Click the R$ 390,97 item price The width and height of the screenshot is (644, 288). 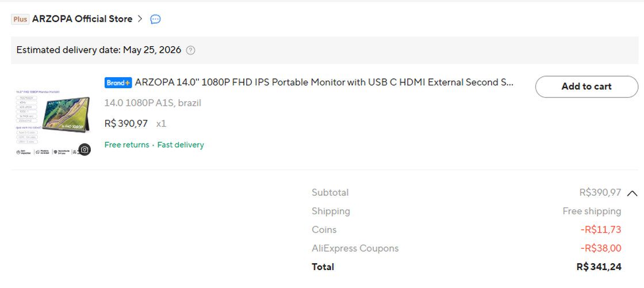pos(126,123)
